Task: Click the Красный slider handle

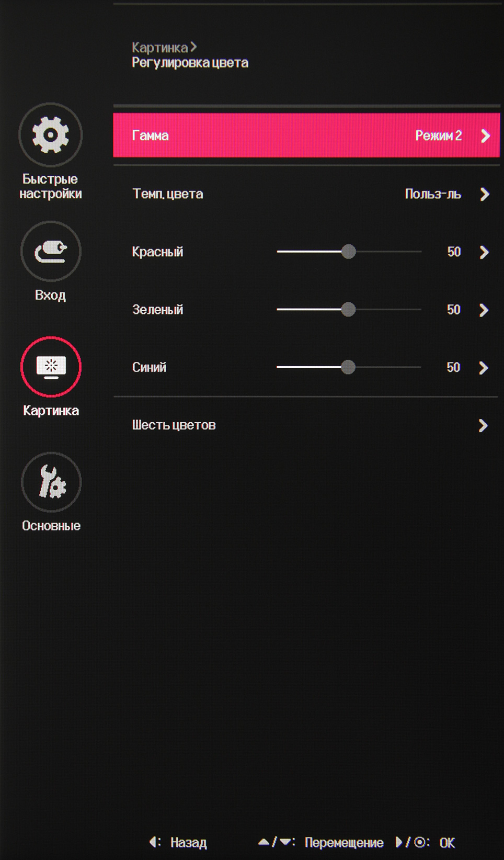Action: (x=348, y=252)
